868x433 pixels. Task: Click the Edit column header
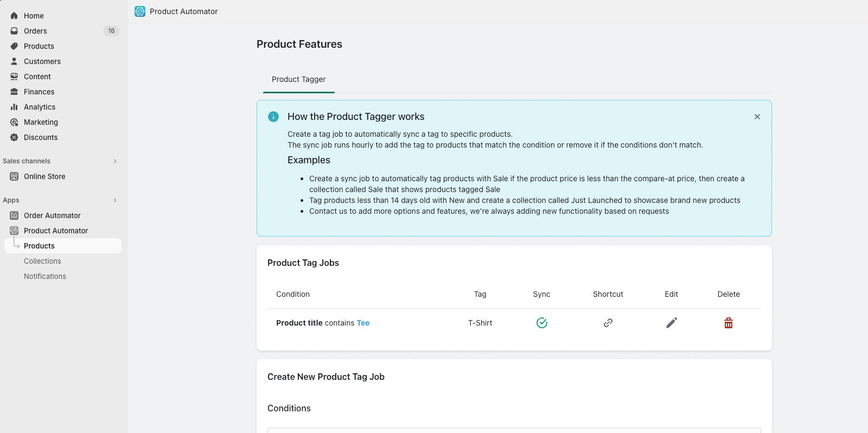click(672, 294)
